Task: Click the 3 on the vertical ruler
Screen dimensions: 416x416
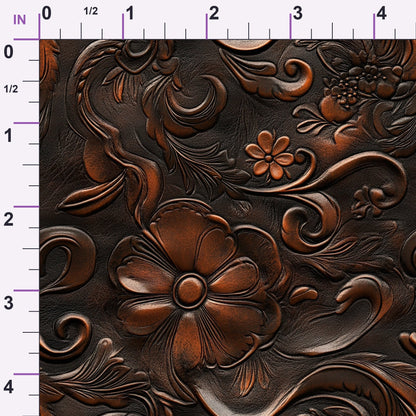Action: 9,303
